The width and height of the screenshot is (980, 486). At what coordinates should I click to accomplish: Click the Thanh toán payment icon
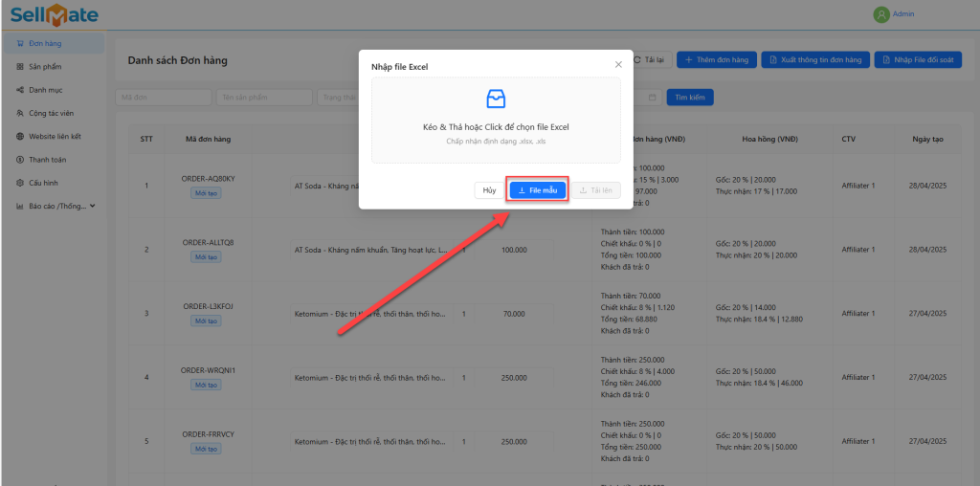[20, 160]
